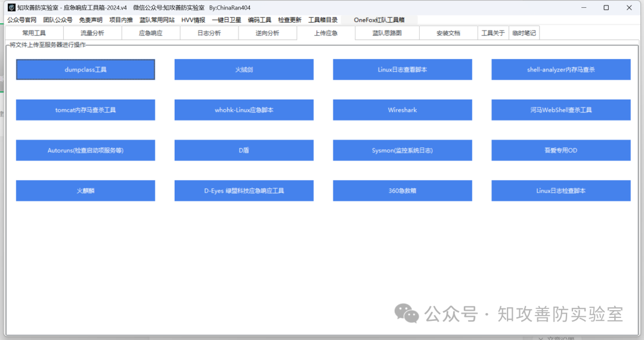Click 一键日卫星 menu item
Screen dimensions: 644x340
pyautogui.click(x=227, y=20)
